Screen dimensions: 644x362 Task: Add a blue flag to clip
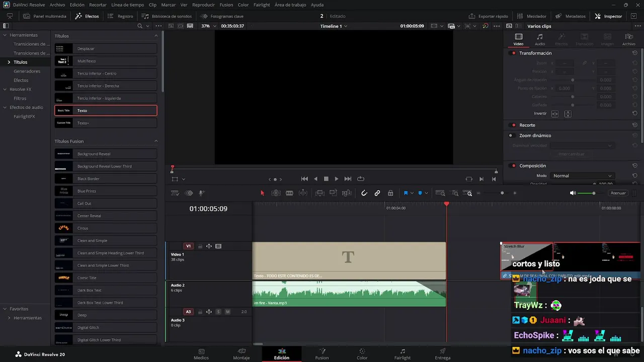click(x=406, y=193)
